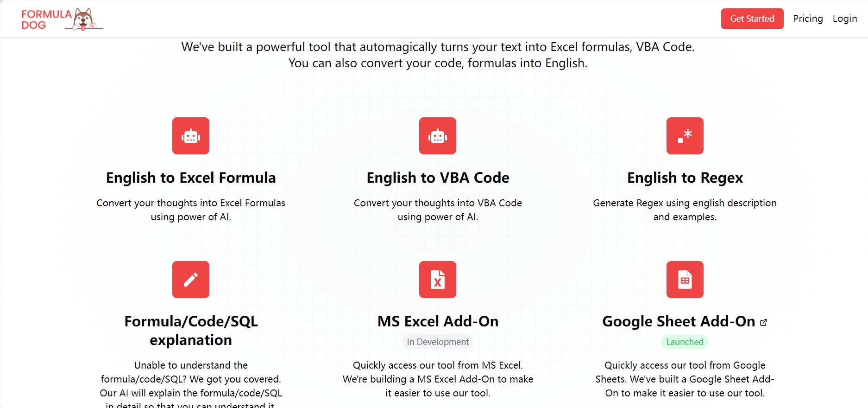Viewport: 868px width, 408px height.
Task: Open the Google Sheet Add-On heading link
Action: coord(679,321)
